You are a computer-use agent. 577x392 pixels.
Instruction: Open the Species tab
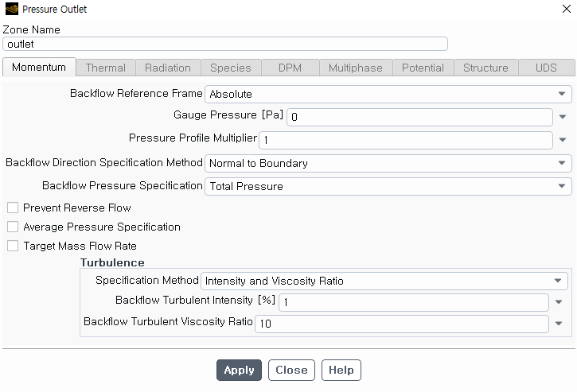point(231,68)
